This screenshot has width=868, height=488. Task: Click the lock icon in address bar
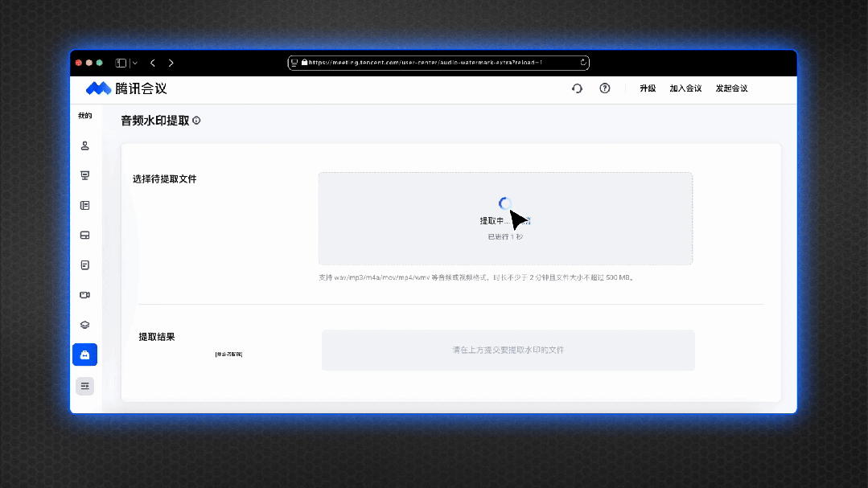coord(304,63)
